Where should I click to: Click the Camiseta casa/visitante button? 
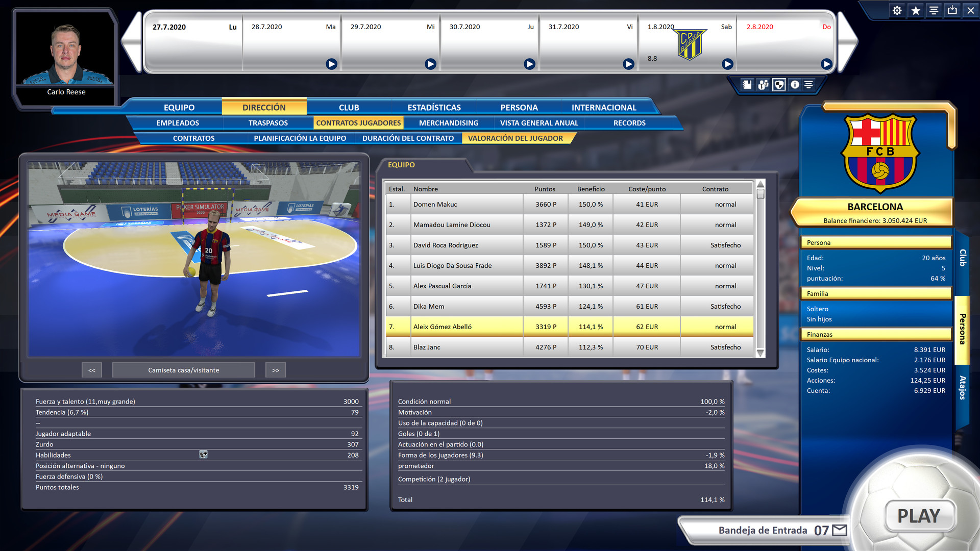(x=184, y=370)
